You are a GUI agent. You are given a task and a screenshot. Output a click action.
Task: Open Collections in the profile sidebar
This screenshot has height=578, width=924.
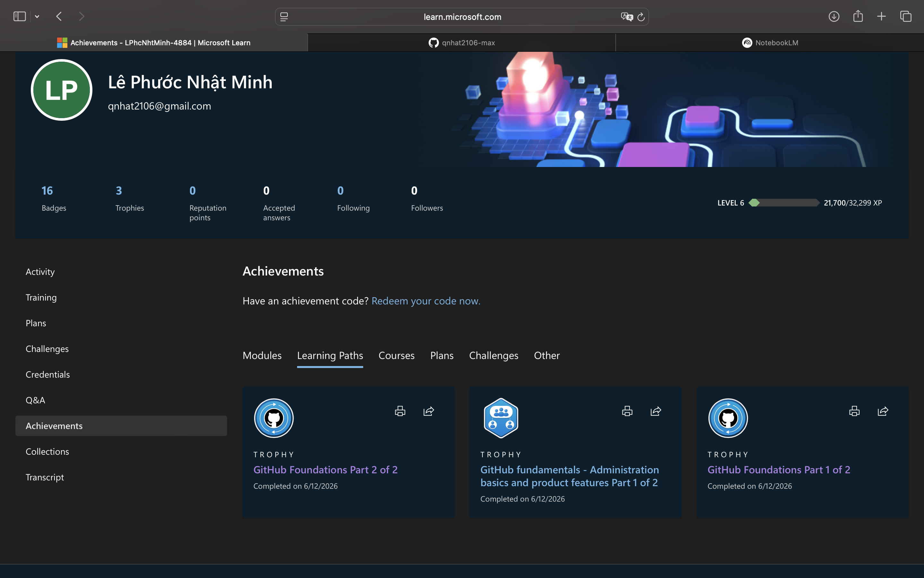(47, 451)
